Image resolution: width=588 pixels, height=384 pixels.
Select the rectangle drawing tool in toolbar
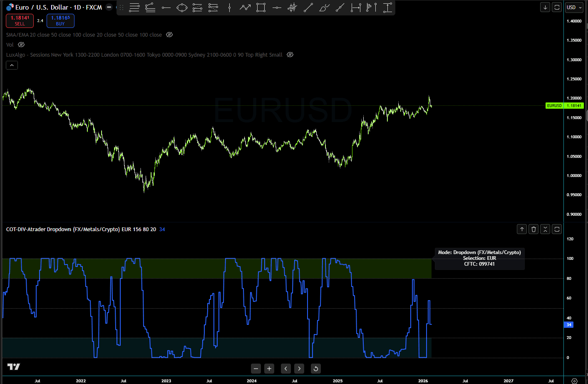[x=261, y=7]
